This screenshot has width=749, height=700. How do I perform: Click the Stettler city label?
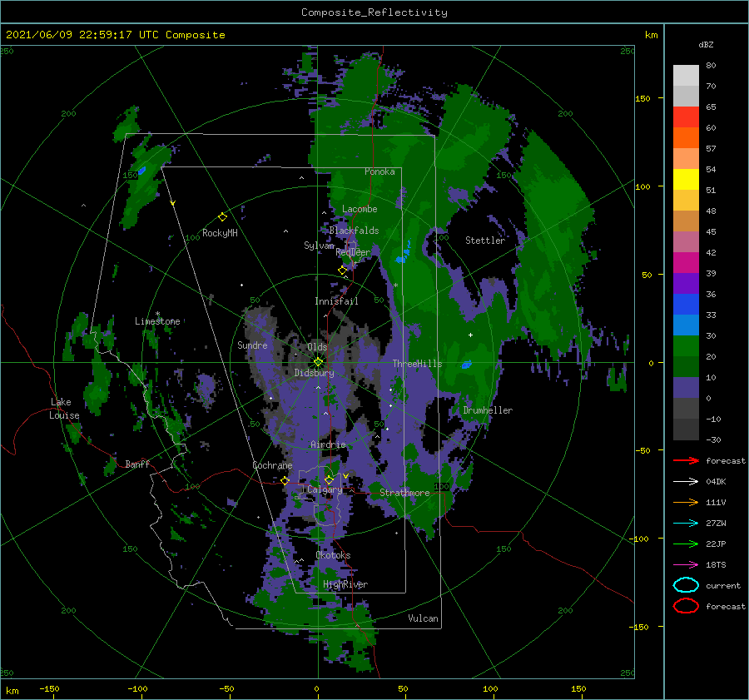[485, 241]
